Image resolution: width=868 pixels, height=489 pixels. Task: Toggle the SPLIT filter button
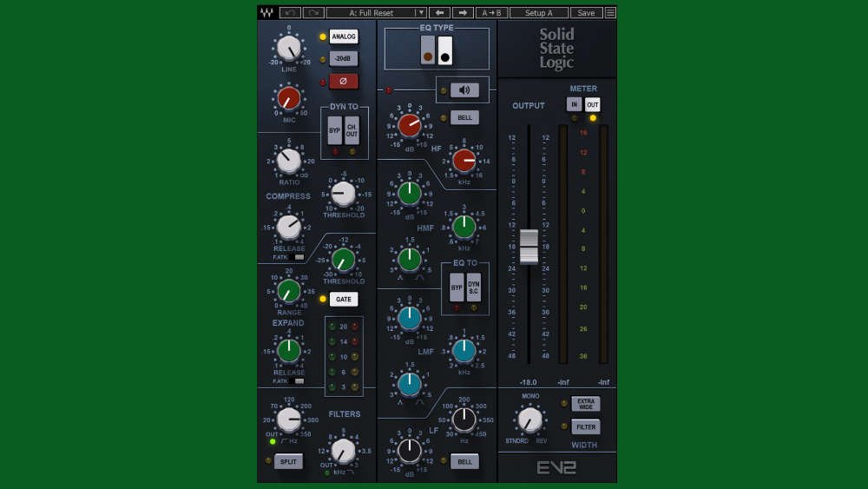point(288,461)
